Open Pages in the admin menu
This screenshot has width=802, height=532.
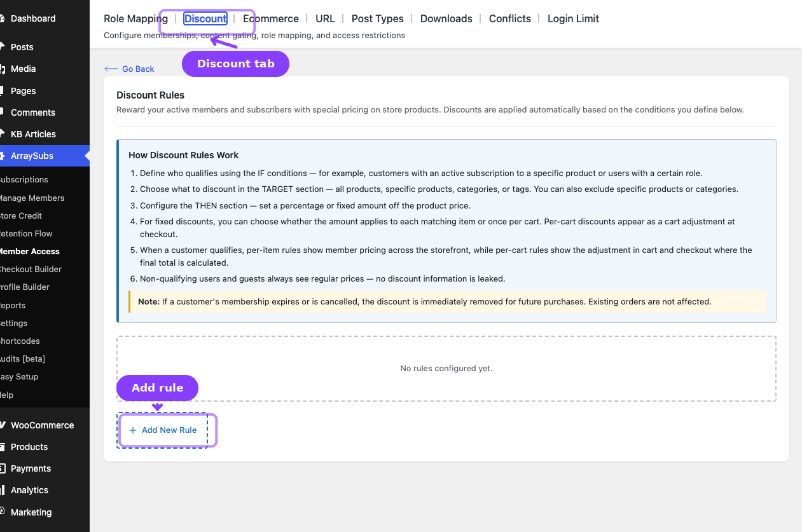coord(45,91)
